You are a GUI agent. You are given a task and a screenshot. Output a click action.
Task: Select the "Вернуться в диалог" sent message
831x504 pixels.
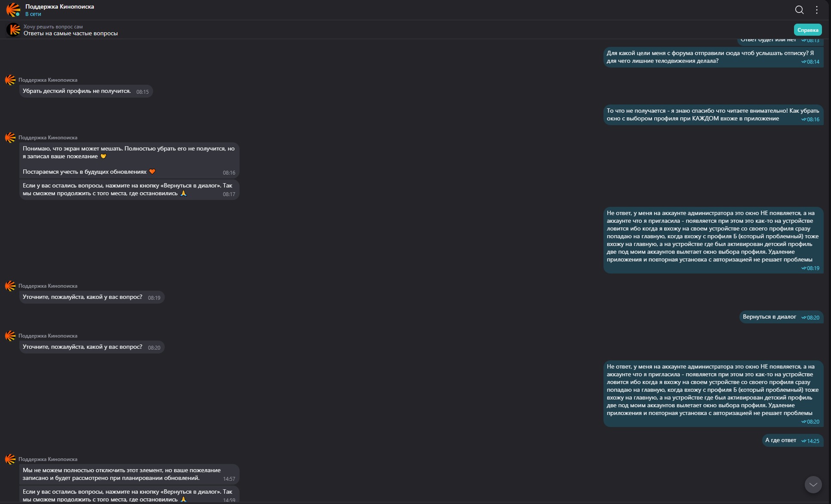[769, 317]
